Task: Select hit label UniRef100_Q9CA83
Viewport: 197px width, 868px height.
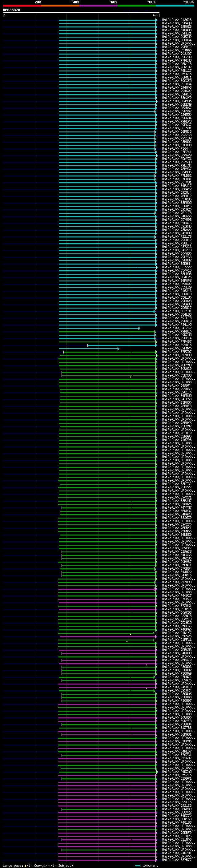Action: (x=177, y=304)
